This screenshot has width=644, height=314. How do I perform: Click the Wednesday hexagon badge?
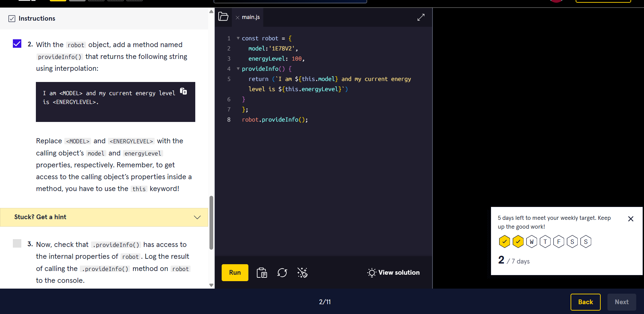point(531,242)
